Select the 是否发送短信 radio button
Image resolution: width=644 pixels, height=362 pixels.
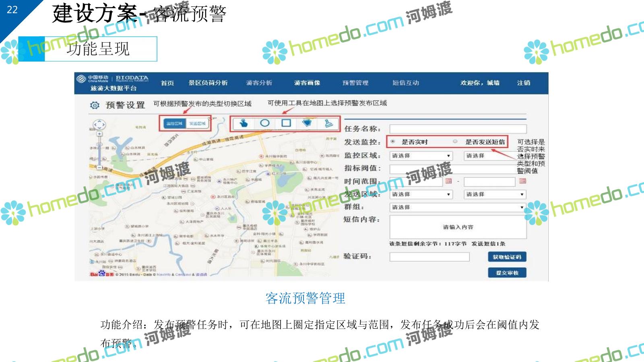tap(455, 142)
